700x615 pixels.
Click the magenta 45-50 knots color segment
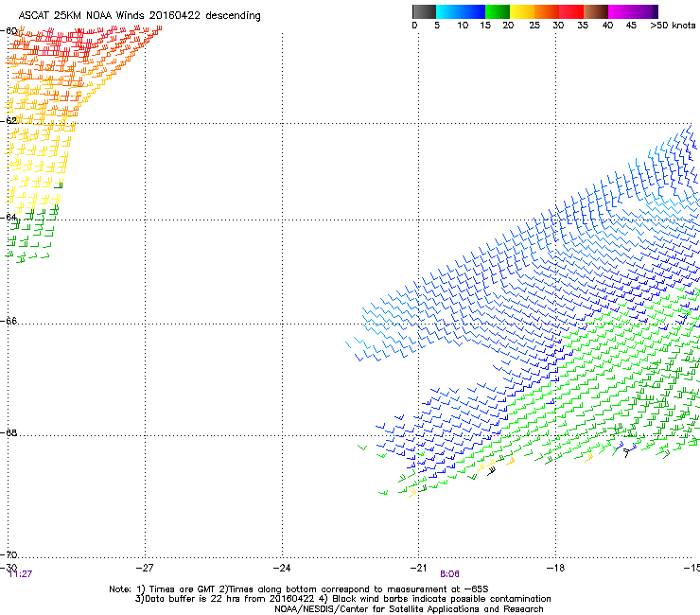click(633, 11)
